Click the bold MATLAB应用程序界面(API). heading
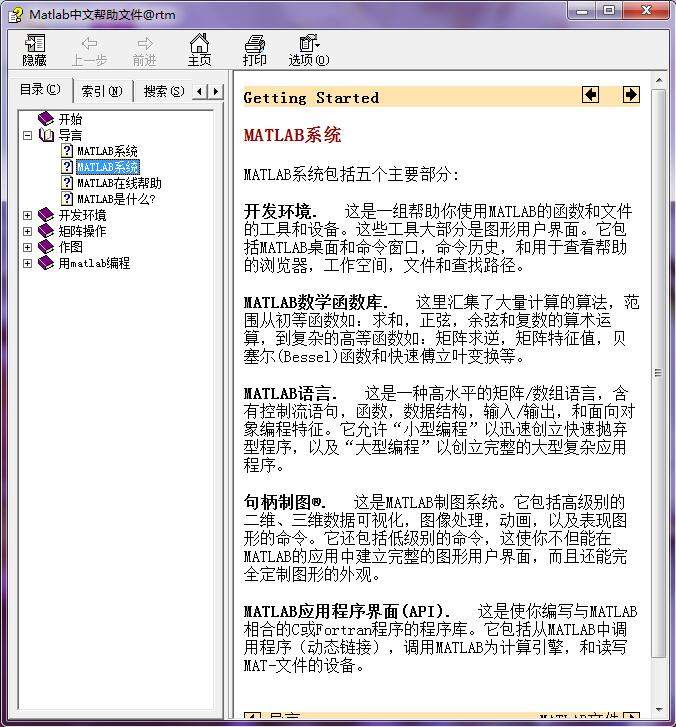This screenshot has width=676, height=727. click(347, 612)
